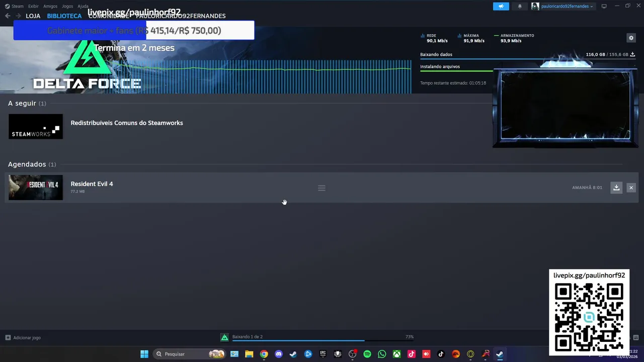Open File Explorer from the taskbar

click(x=249, y=354)
